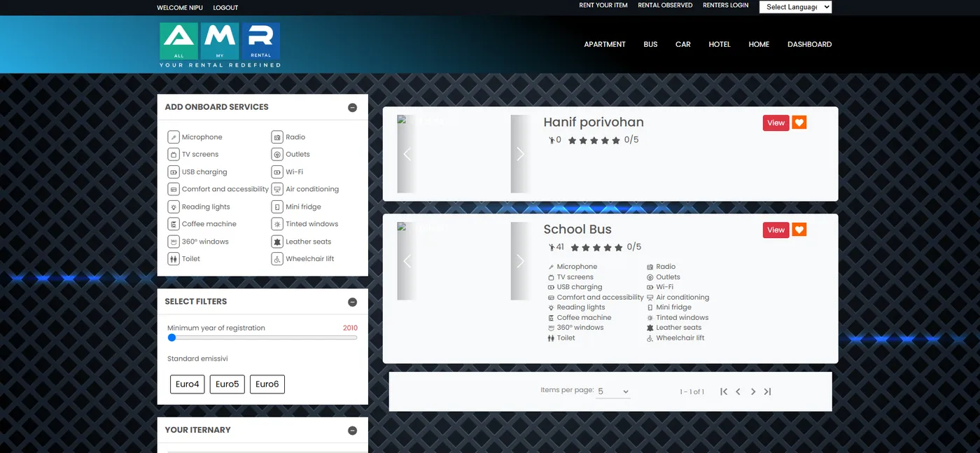Select the Wheelchair lift service icon
Screen dimensions: 980x453
click(x=277, y=259)
